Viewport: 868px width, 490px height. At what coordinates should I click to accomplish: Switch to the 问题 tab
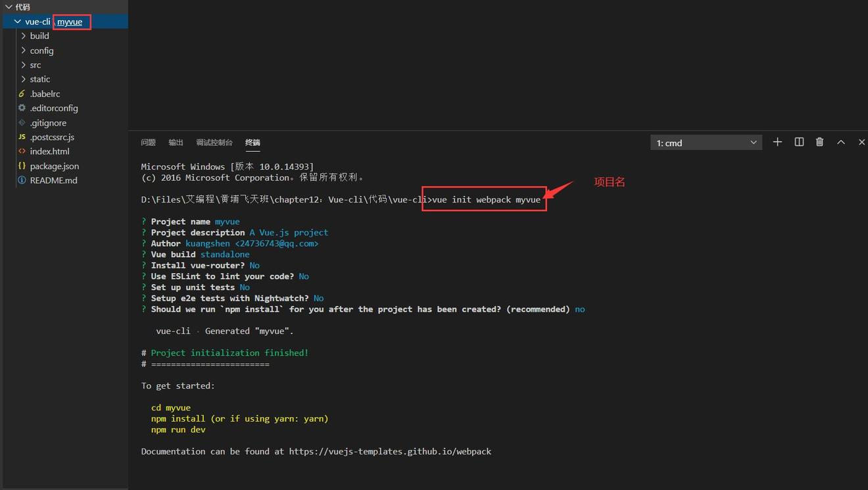point(147,142)
